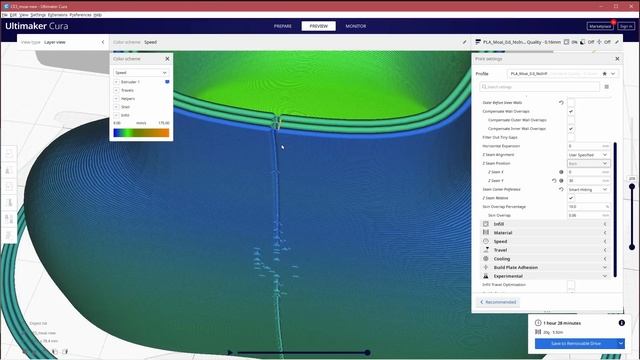This screenshot has width=640, height=360.
Task: Click the infill percentage icon in header
Action: pyautogui.click(x=566, y=42)
